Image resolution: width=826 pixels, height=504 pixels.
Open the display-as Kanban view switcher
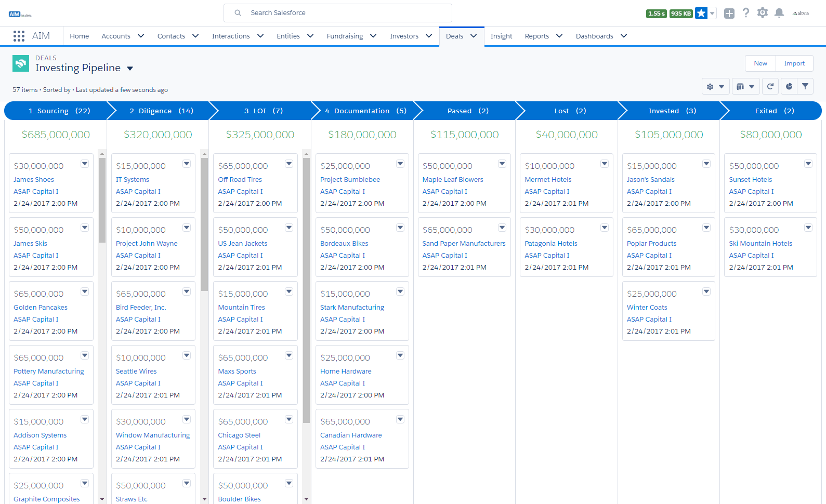tap(745, 87)
